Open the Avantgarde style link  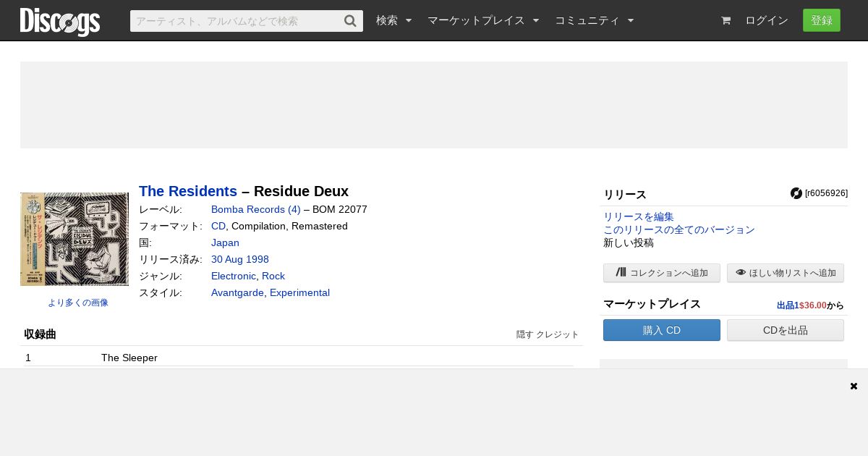(237, 292)
